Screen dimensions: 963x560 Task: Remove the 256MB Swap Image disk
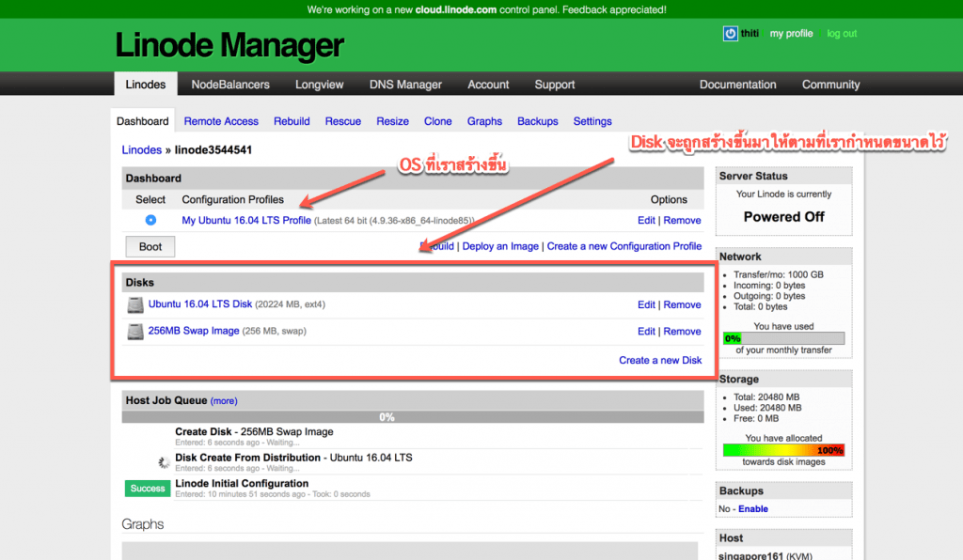coord(682,332)
